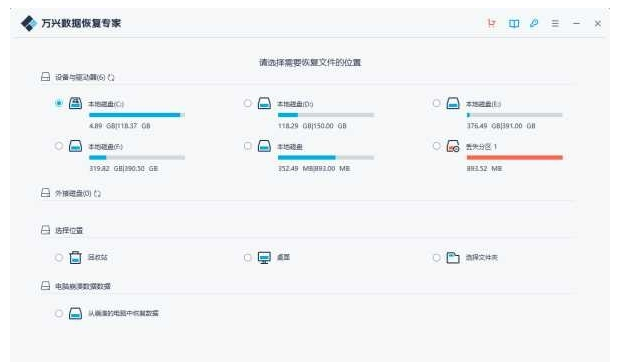Click the select folder icon
622x362 pixels.
coord(453,258)
